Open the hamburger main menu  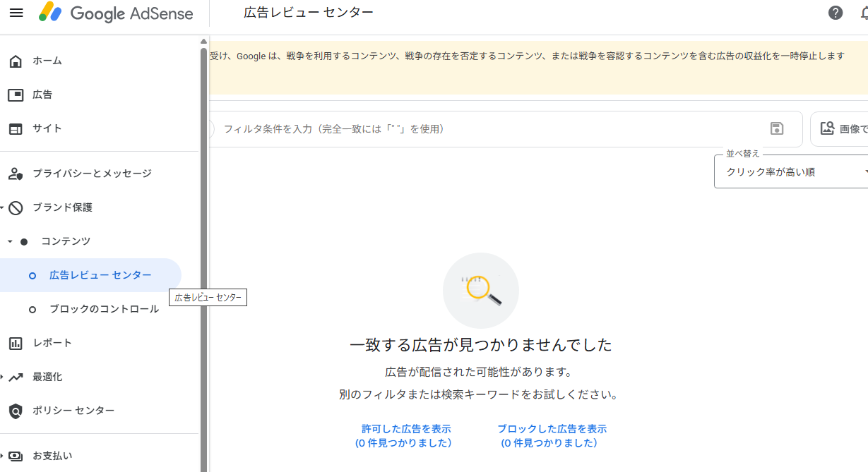(16, 13)
